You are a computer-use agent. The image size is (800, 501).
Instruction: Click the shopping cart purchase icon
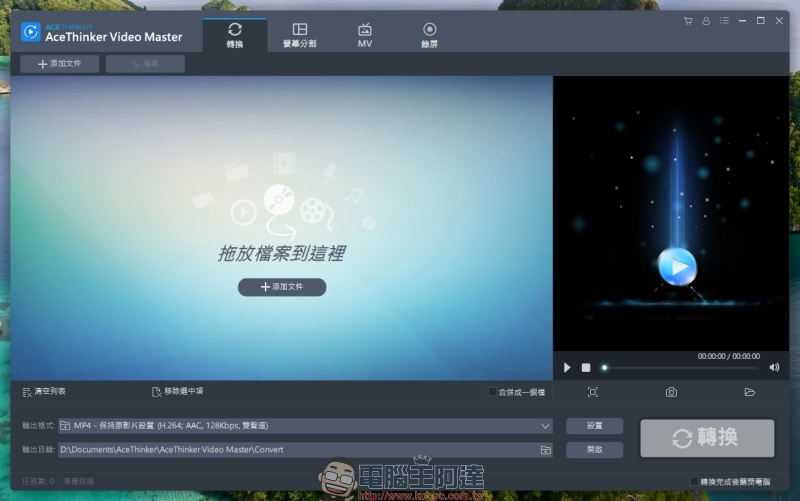click(x=688, y=20)
